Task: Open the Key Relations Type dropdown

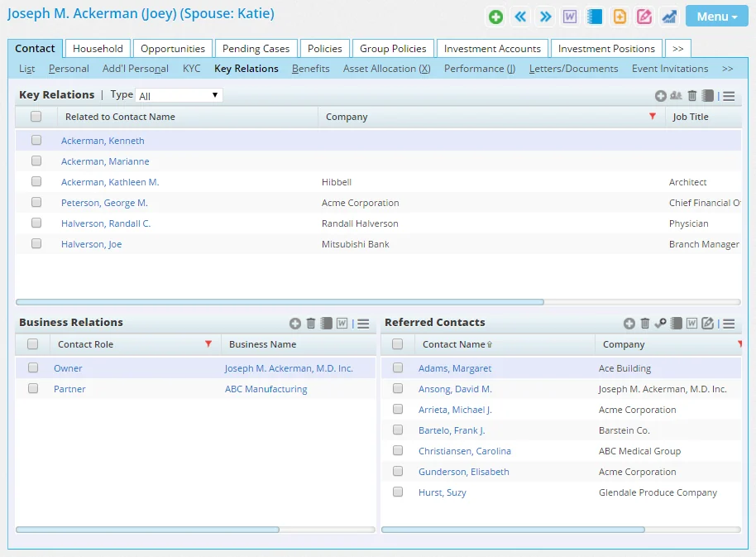Action: click(179, 96)
